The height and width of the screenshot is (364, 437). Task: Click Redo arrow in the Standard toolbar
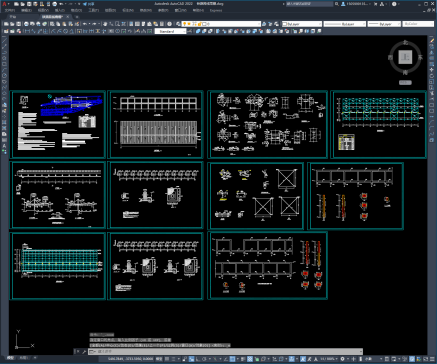click(x=95, y=24)
